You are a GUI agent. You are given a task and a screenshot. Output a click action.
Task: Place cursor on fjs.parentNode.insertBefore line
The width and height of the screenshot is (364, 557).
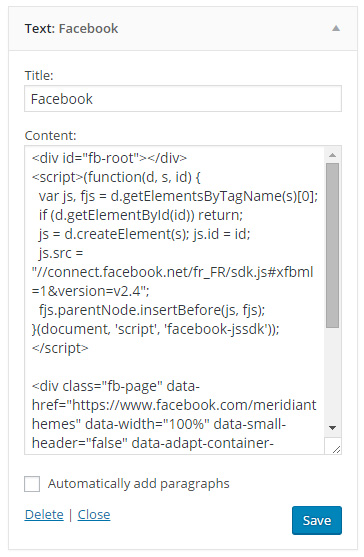152,310
